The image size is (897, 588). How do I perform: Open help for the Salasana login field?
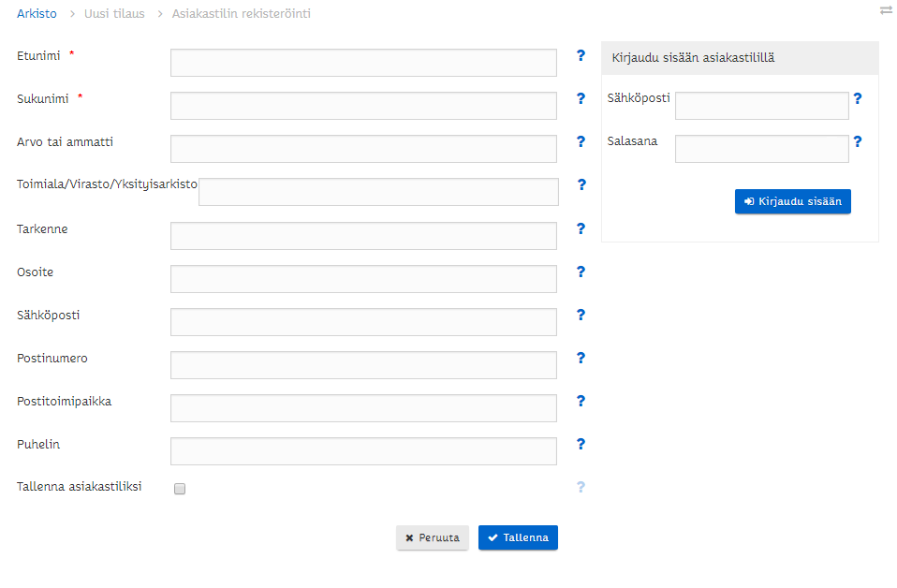click(x=857, y=142)
